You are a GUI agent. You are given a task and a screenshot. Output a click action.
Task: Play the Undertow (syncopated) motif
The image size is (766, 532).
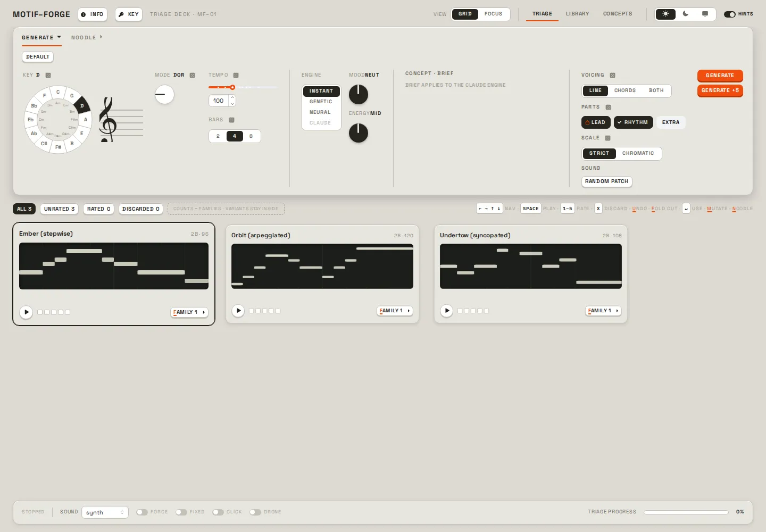click(x=447, y=311)
